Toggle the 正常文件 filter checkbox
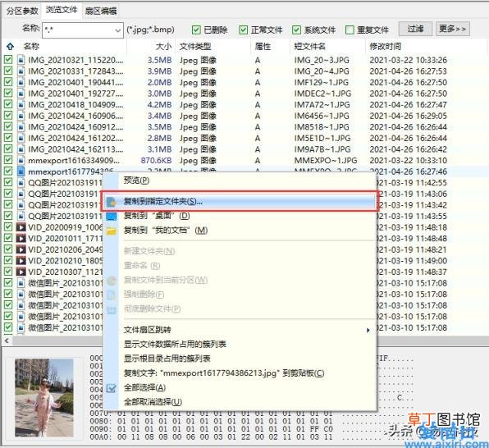 click(x=243, y=30)
